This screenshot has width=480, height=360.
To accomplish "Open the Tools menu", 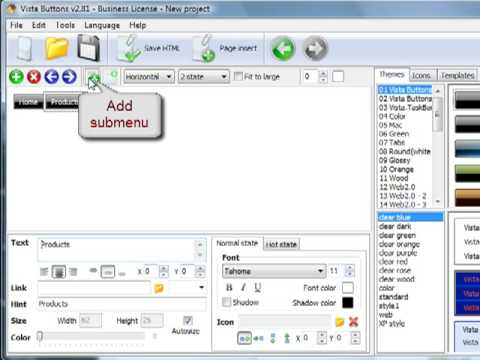I will (x=65, y=25).
